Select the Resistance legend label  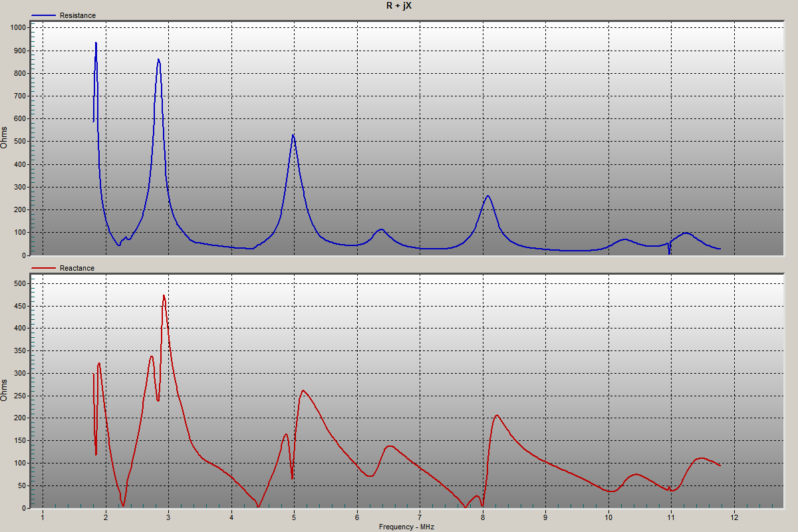(78, 15)
